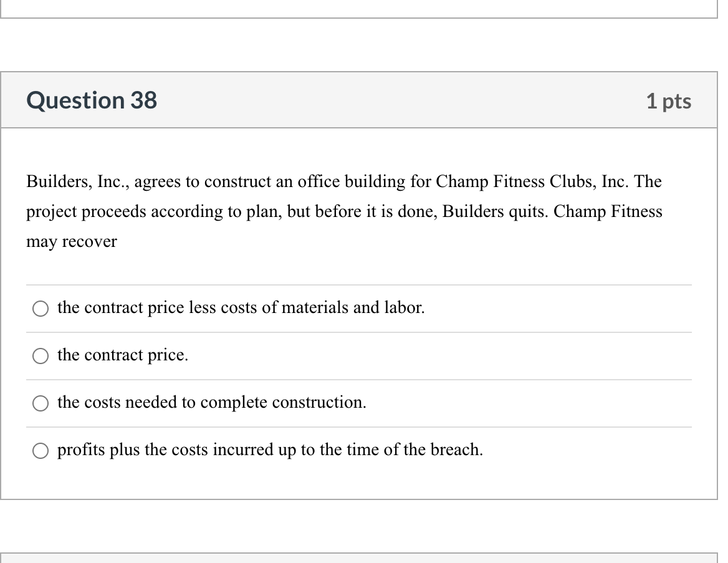Select radio button for "the contract price."
Viewport: 728px width, 563px height.
coord(40,355)
